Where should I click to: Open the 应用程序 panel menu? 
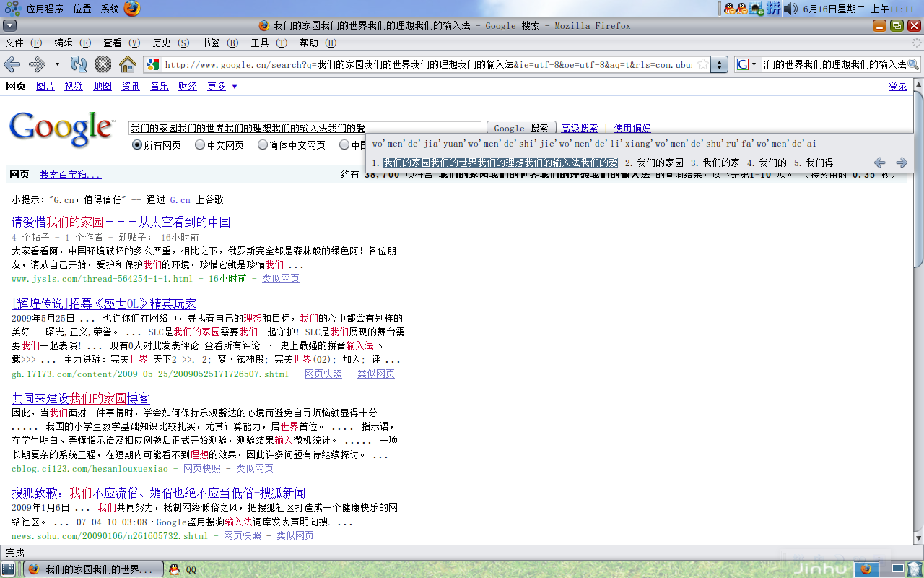point(45,9)
